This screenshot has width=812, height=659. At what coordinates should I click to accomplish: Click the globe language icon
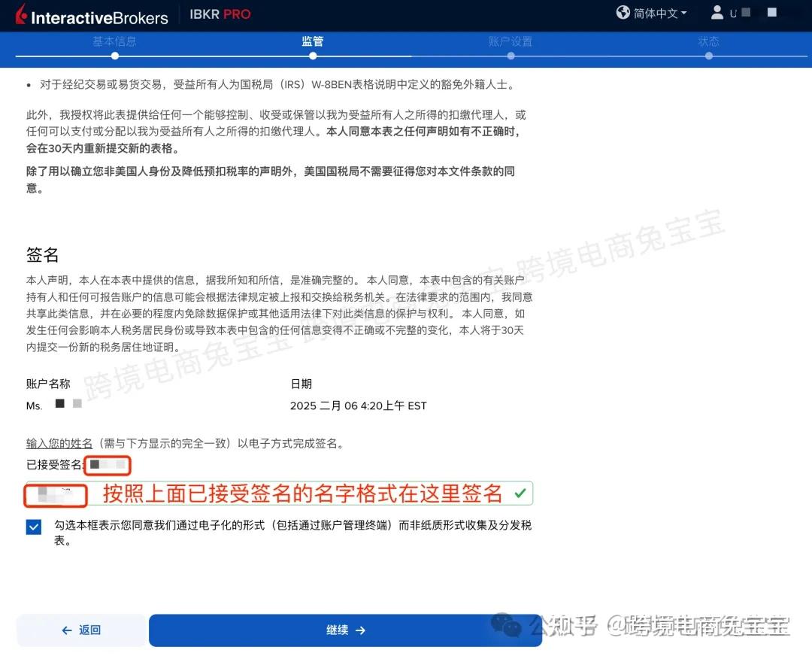click(x=623, y=13)
